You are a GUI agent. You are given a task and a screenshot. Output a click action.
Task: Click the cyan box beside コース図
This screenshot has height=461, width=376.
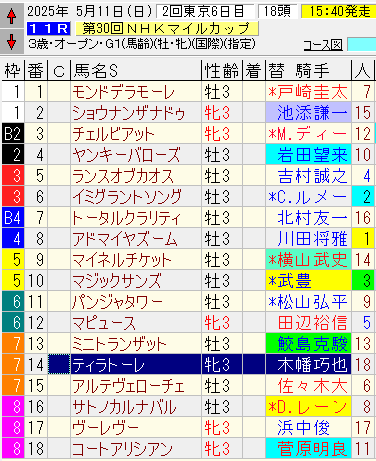tap(362, 44)
